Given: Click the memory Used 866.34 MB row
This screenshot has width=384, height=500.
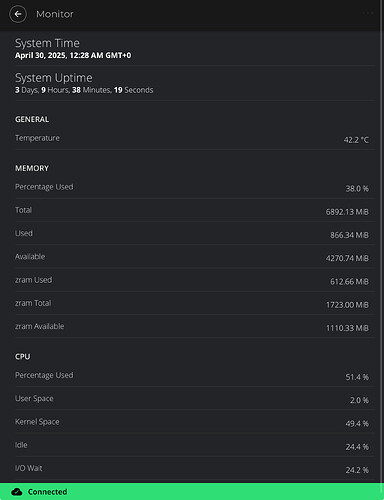Looking at the screenshot, I should point(195,234).
